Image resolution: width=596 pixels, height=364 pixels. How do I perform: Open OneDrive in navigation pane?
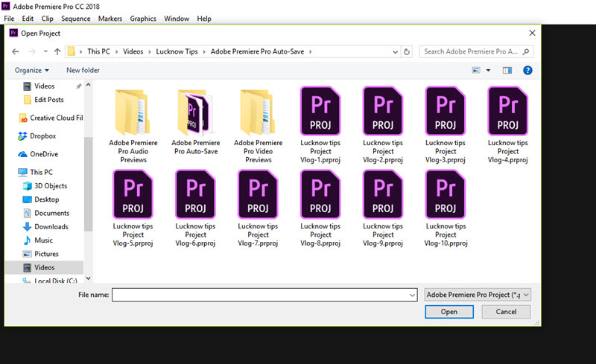click(38, 154)
